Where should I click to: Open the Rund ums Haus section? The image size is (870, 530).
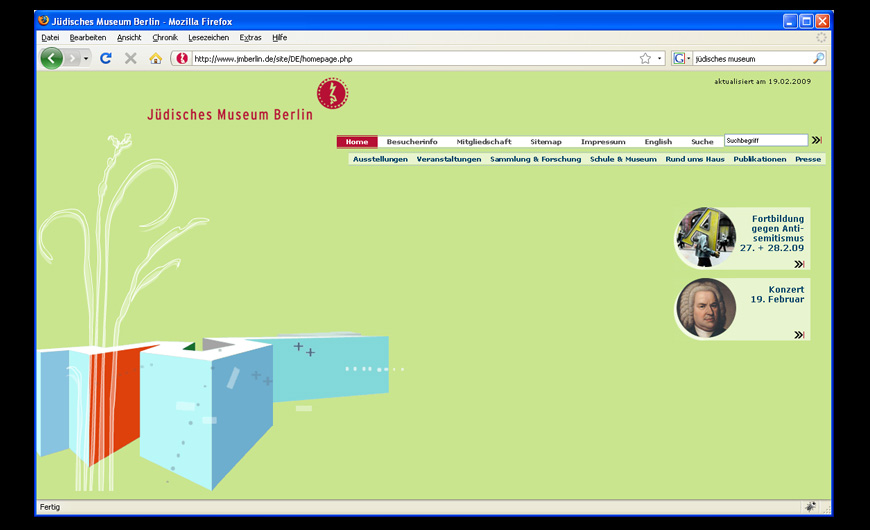(695, 159)
